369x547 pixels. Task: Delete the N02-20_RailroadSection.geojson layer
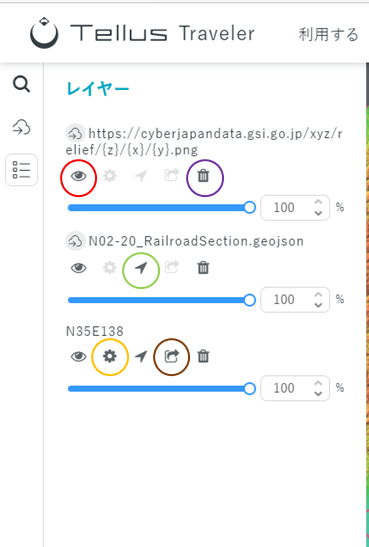(203, 268)
